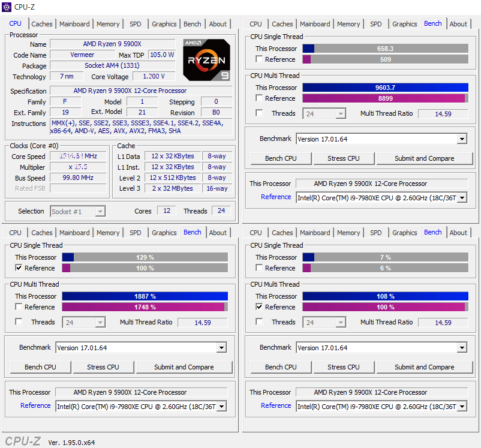This screenshot has height=448, width=481.
Task: Click Stress CPU button in the 1887 % panel
Action: tap(103, 367)
